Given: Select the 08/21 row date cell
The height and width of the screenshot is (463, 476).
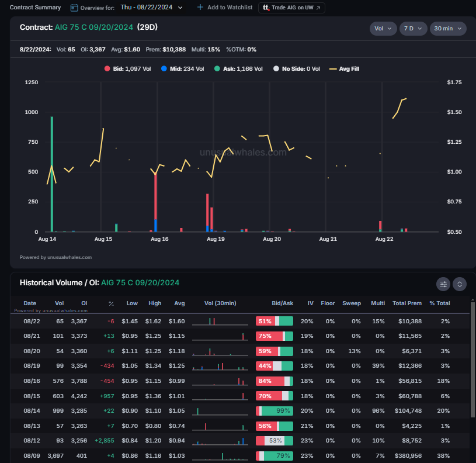Looking at the screenshot, I should [32, 336].
